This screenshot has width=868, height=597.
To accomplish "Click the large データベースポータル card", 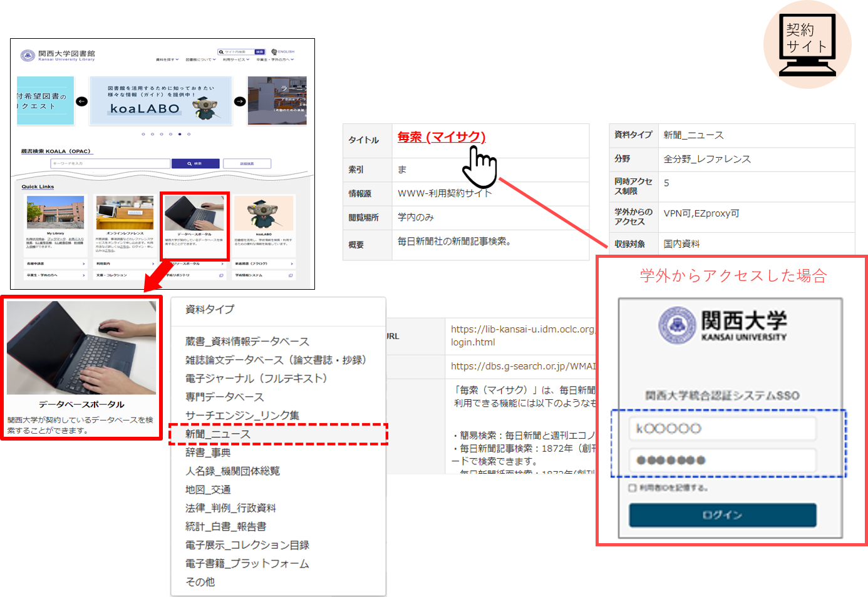I will (x=81, y=367).
